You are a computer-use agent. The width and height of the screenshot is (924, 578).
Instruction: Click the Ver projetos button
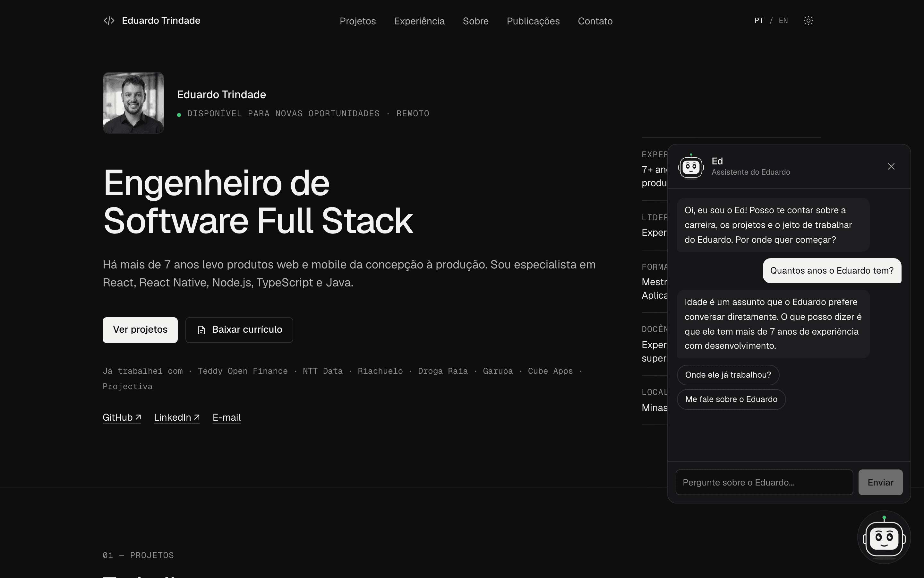[140, 330]
